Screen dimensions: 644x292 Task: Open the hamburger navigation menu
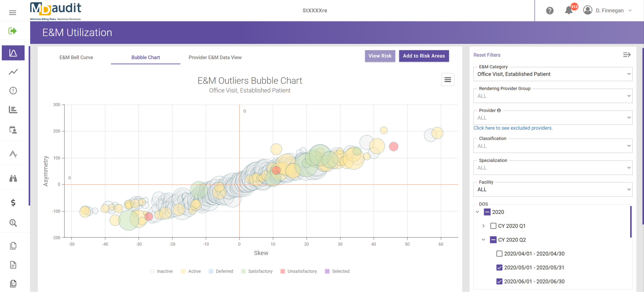[x=13, y=13]
